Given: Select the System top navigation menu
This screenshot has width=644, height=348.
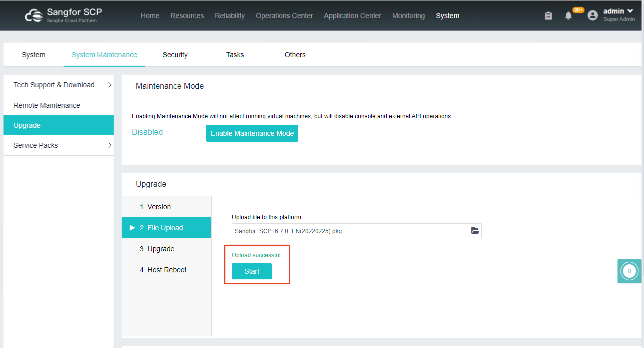Looking at the screenshot, I should 448,16.
